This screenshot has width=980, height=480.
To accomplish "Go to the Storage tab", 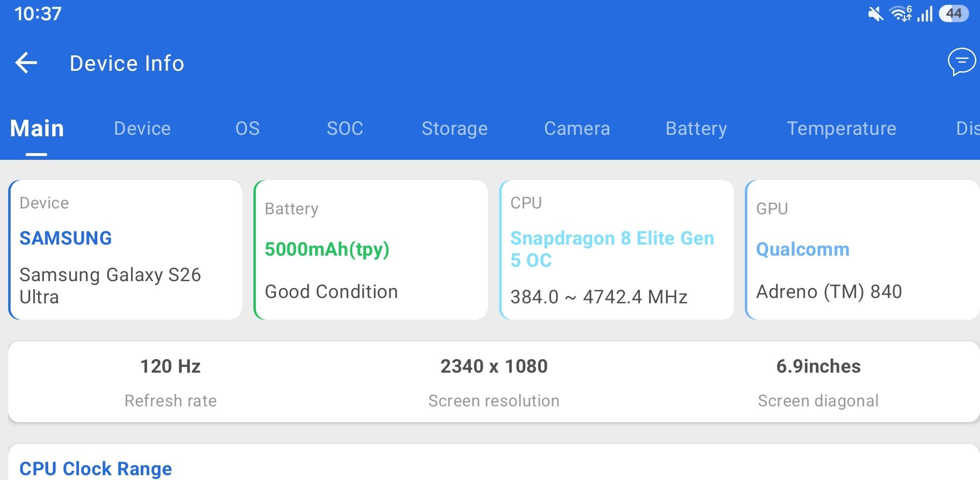I will tap(454, 129).
